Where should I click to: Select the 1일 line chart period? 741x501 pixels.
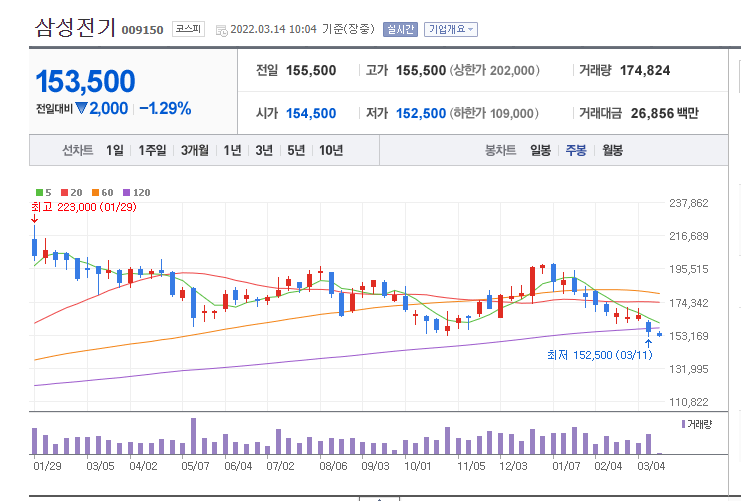click(x=115, y=150)
